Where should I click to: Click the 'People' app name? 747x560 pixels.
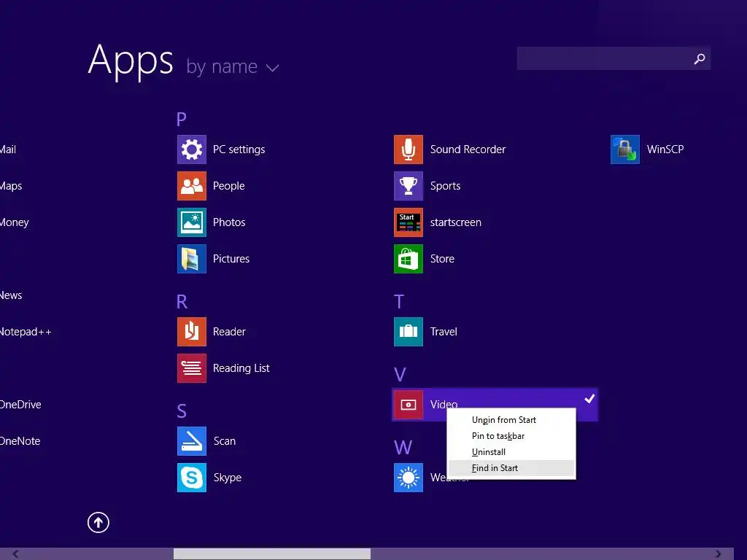[228, 186]
